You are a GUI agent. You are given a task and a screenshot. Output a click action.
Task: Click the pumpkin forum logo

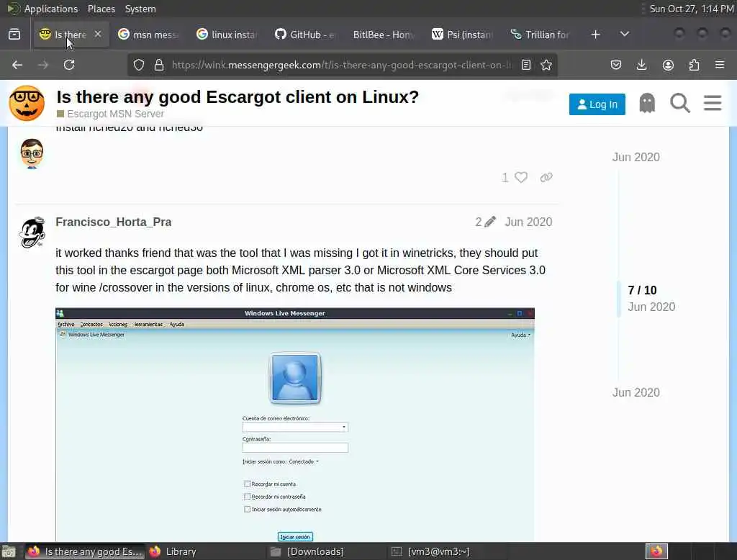point(27,103)
